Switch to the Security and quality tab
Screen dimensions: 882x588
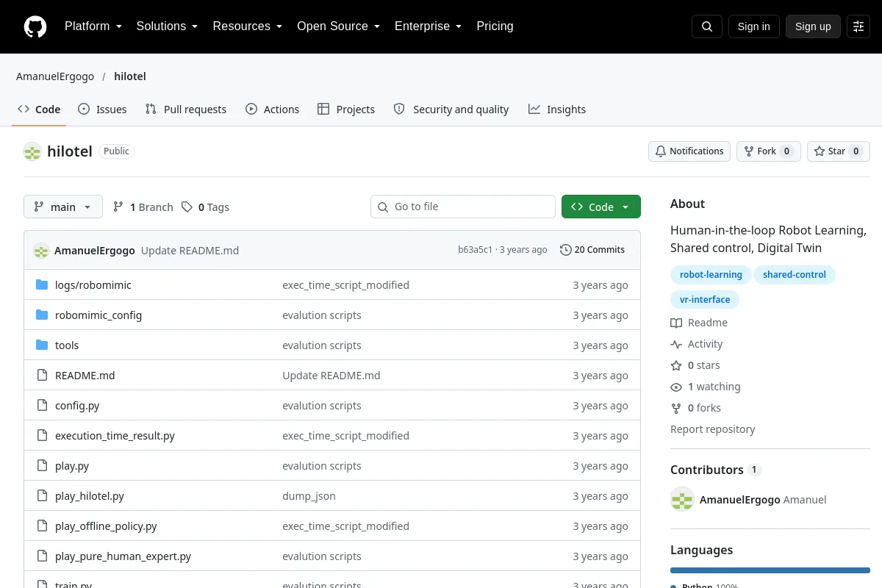click(451, 110)
